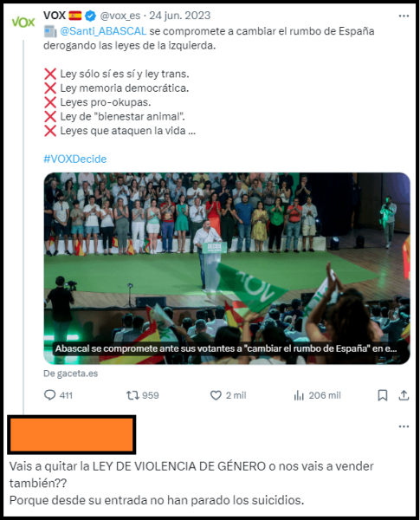Open the reply text about Ley de Violencia
Image resolution: width=420 pixels, height=520 pixels.
(191, 483)
